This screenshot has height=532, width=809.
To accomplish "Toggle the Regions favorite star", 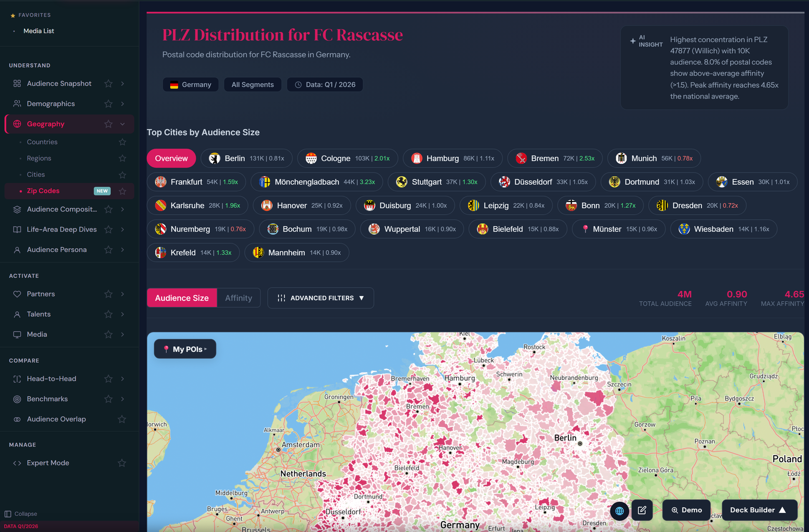I will click(x=122, y=158).
